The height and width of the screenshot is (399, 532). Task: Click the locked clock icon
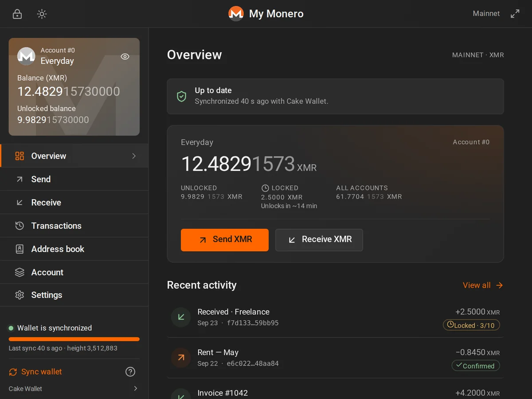(x=265, y=188)
